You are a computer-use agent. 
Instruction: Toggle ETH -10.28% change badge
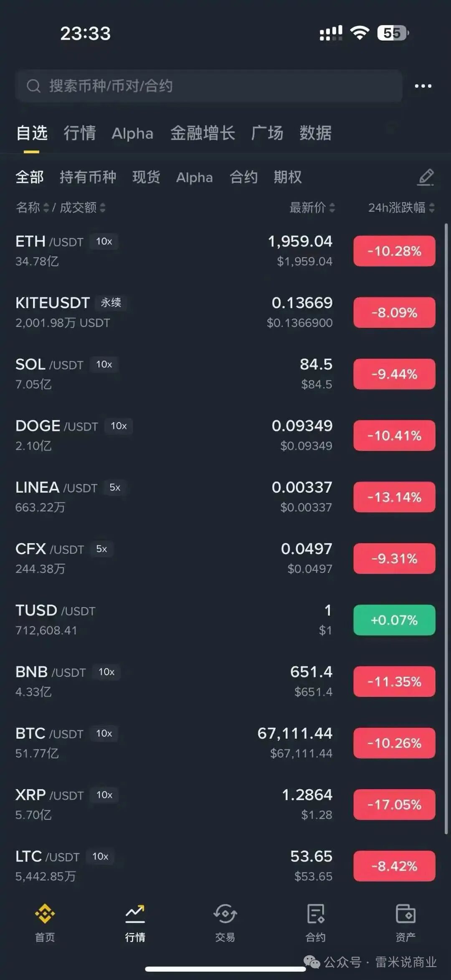click(x=394, y=251)
